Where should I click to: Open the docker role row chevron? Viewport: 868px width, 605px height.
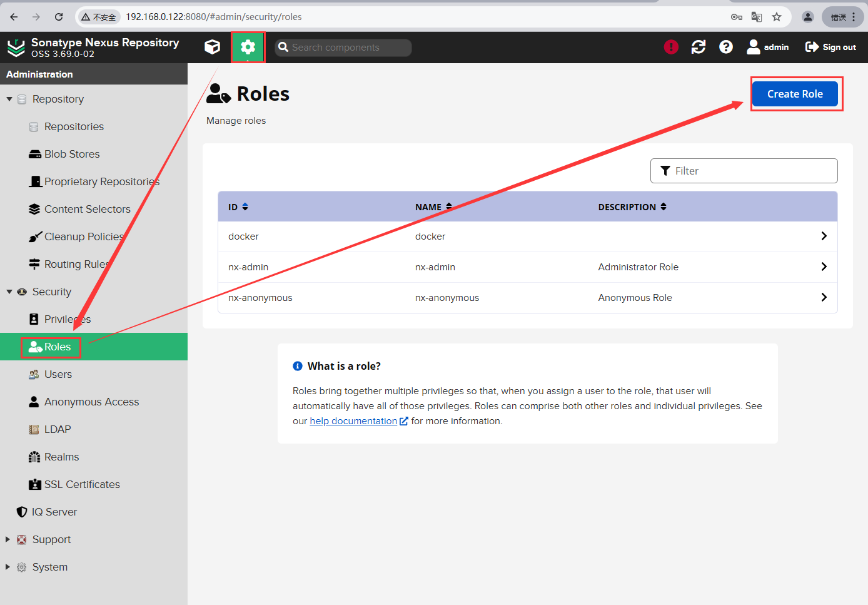coord(824,236)
